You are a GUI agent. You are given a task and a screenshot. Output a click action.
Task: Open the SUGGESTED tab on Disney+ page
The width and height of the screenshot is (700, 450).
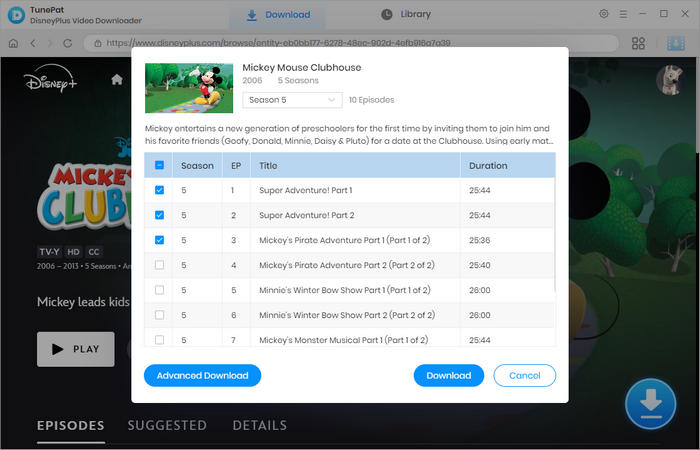pos(167,425)
